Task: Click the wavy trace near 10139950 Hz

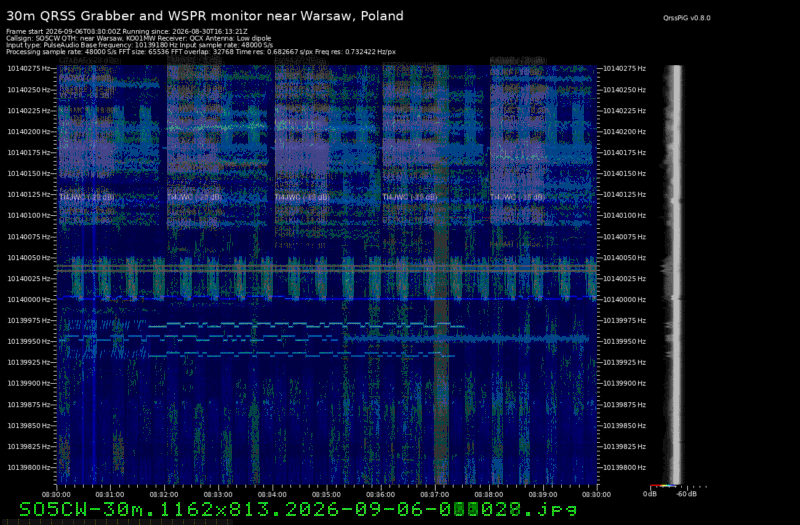Action: pos(465,338)
